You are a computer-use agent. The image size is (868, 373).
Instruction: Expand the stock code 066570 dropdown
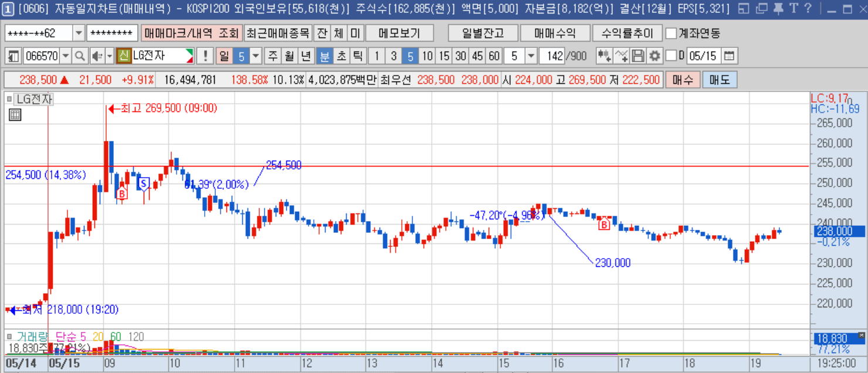(66, 56)
